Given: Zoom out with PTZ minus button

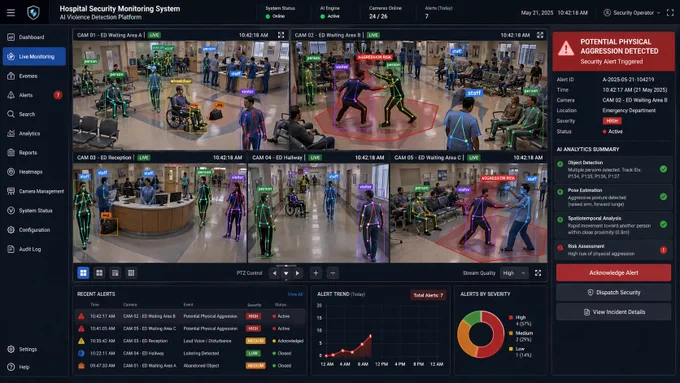Looking at the screenshot, I should pos(333,273).
